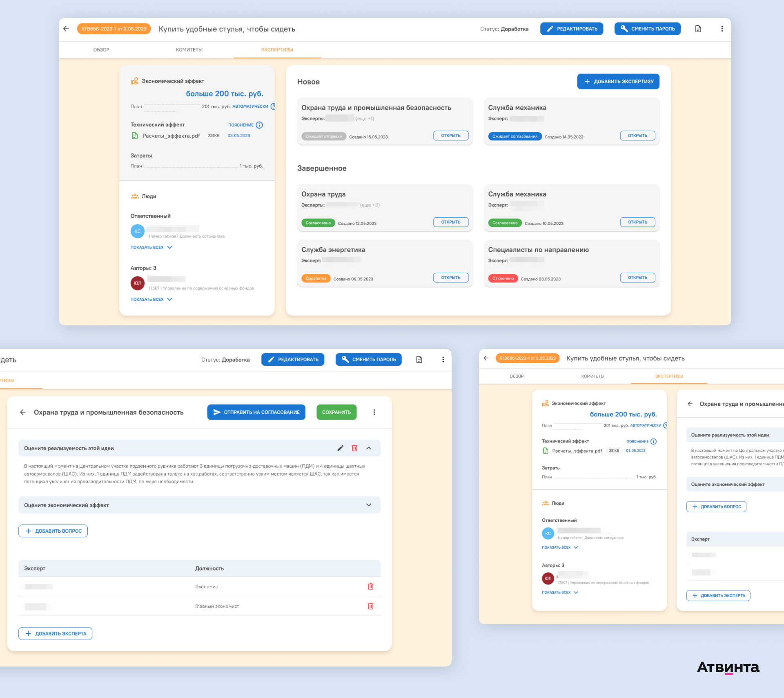Click KC avatar of responsible person in top window
Image resolution: width=784 pixels, height=698 pixels.
(137, 231)
